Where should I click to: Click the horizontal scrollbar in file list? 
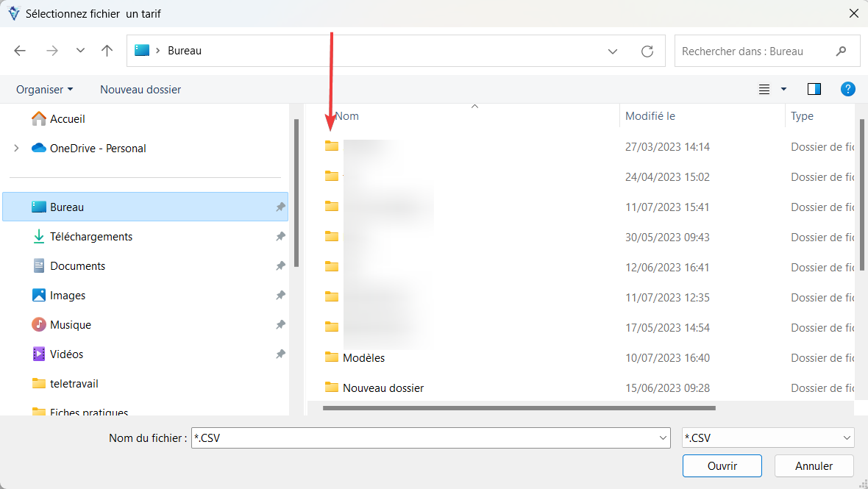point(519,407)
